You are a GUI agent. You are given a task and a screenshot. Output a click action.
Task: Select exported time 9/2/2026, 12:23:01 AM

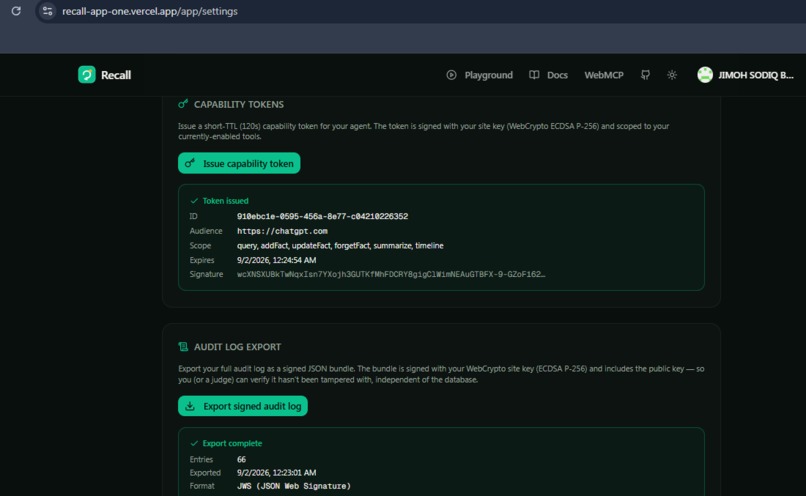point(277,472)
